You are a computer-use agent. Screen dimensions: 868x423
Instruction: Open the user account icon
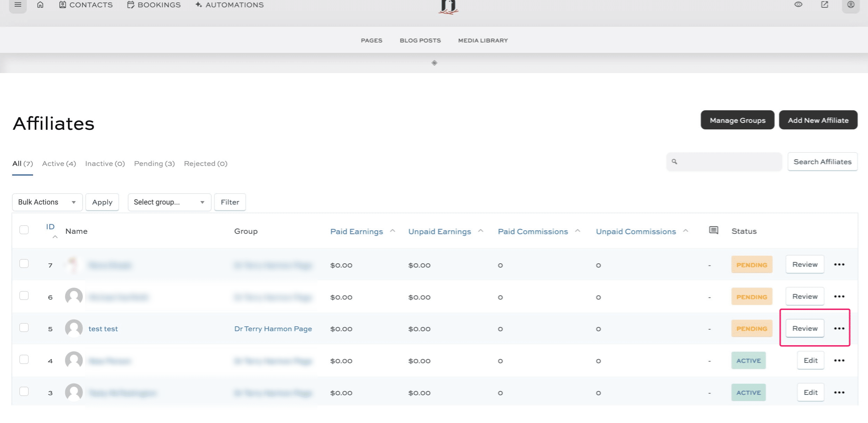[x=851, y=5]
